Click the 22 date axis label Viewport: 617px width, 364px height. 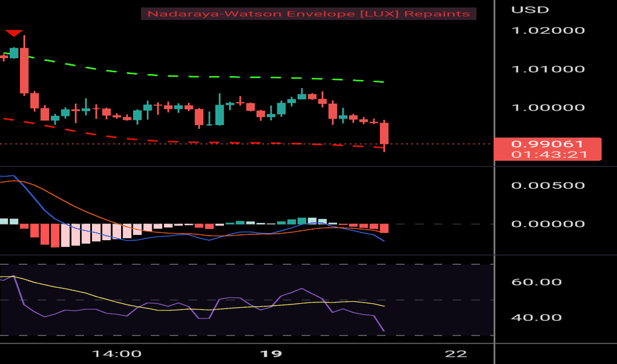[x=455, y=354]
